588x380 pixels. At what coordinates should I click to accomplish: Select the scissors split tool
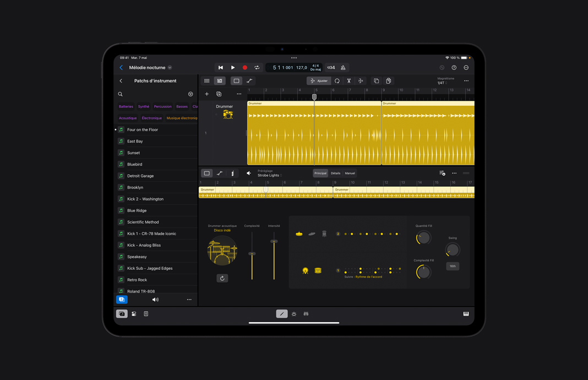pyautogui.click(x=349, y=80)
